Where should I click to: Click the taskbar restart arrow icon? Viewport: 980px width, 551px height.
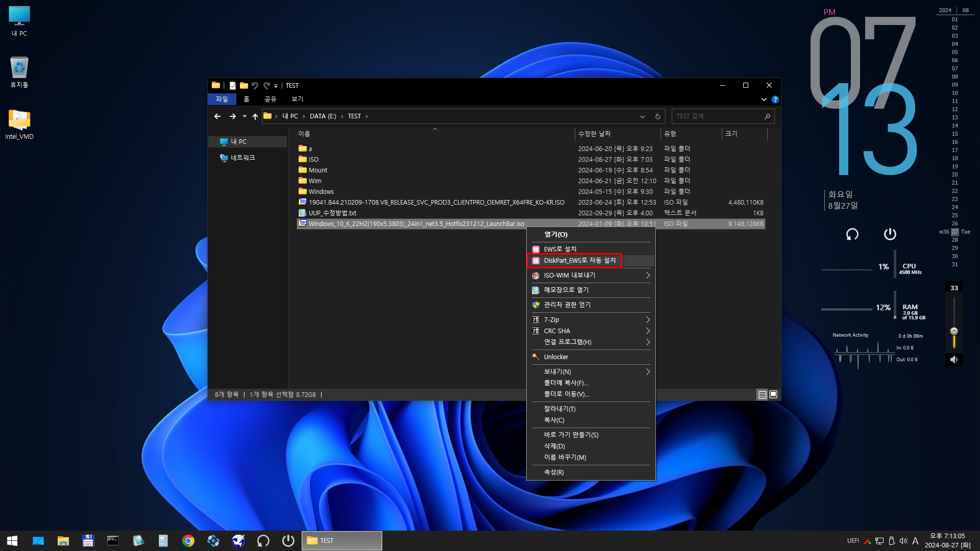263,541
